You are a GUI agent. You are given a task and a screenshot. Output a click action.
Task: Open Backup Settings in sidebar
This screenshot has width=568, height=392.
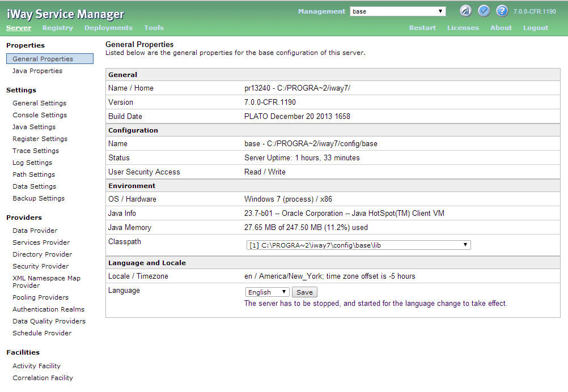point(39,198)
